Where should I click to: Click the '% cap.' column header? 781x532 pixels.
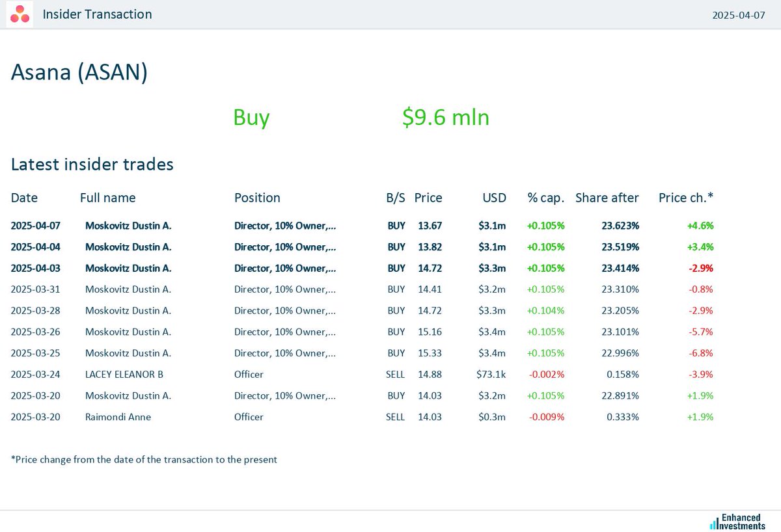click(545, 198)
